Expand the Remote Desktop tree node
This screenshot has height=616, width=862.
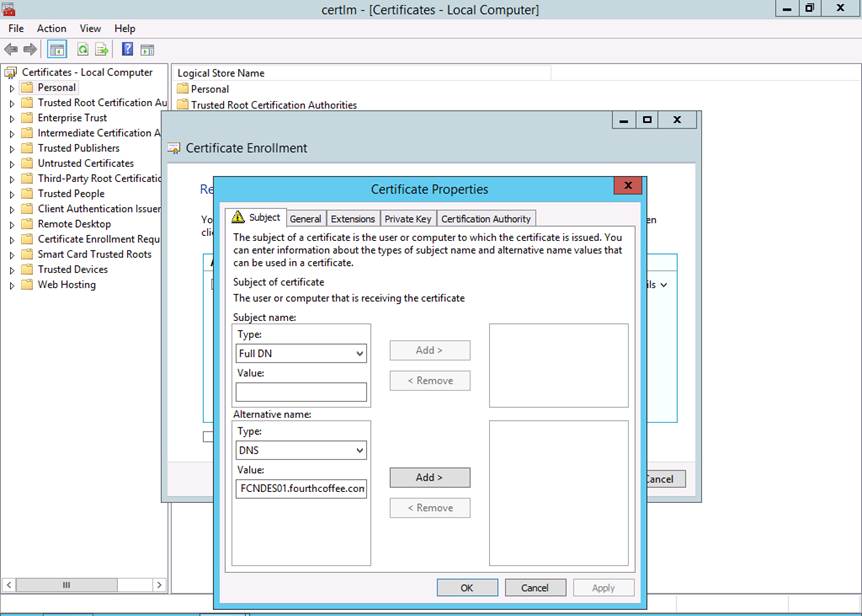[12, 224]
